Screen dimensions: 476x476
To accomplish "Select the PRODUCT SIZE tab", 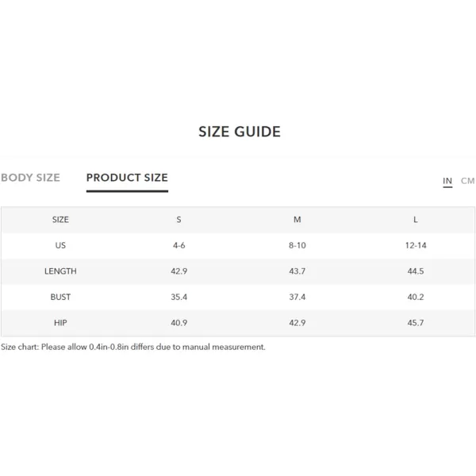I will point(127,178).
